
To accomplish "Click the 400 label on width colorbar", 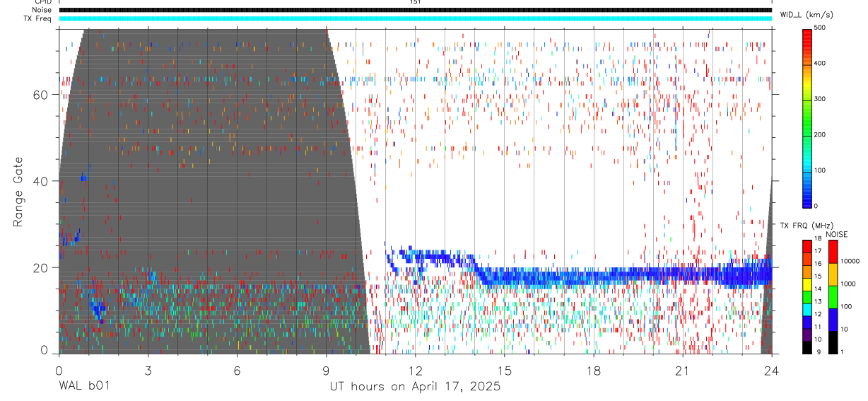I will click(x=820, y=64).
